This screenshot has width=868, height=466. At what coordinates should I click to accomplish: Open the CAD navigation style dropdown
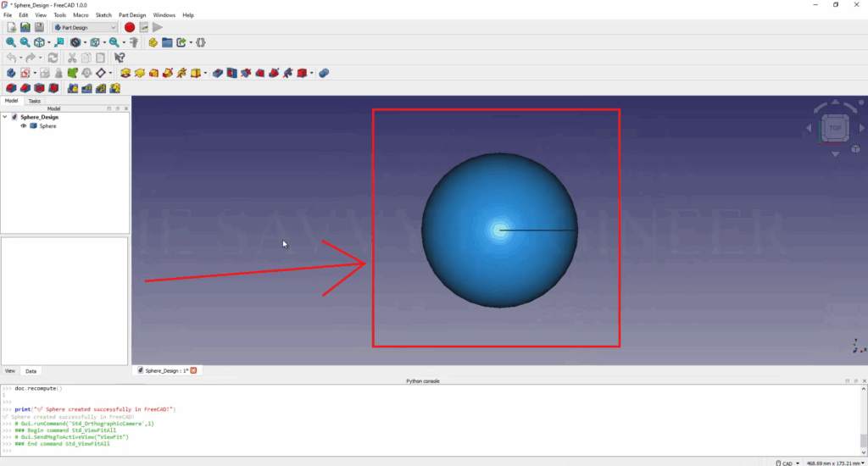pos(787,463)
